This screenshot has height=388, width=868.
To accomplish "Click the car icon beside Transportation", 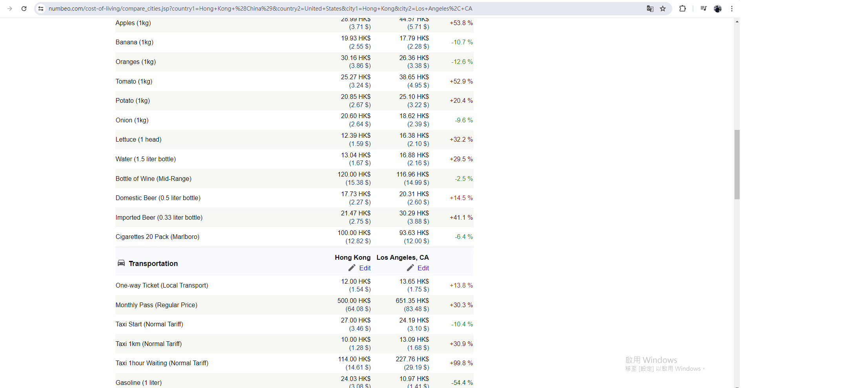I will (121, 263).
